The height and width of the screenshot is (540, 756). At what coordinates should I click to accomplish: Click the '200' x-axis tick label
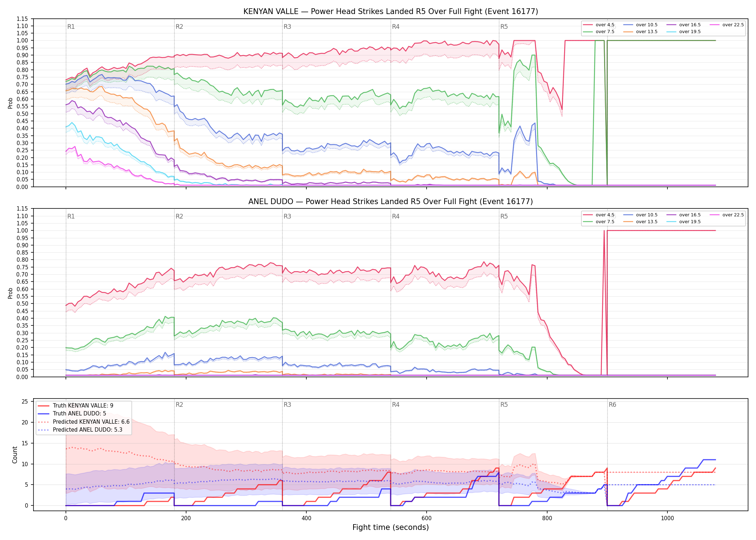click(186, 518)
